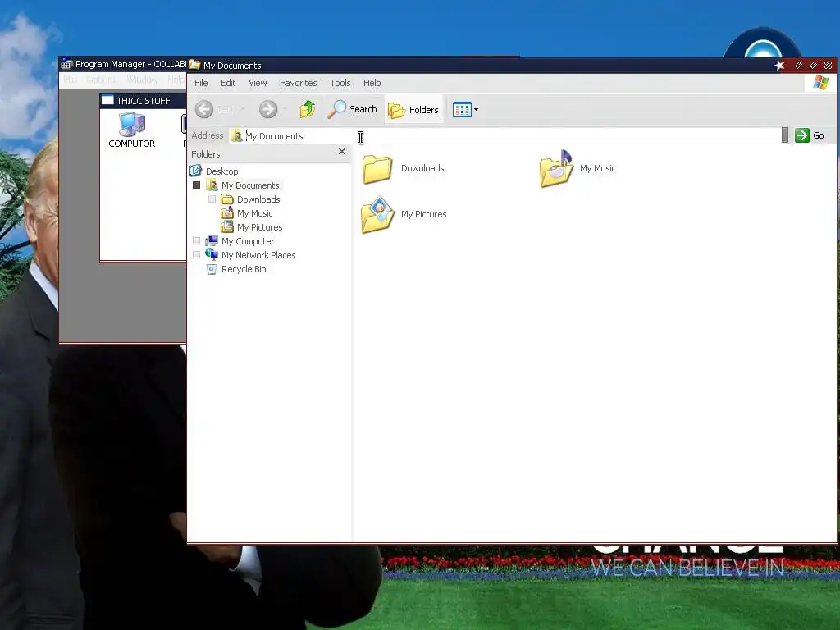Click the My Pictures label text

coord(424,214)
